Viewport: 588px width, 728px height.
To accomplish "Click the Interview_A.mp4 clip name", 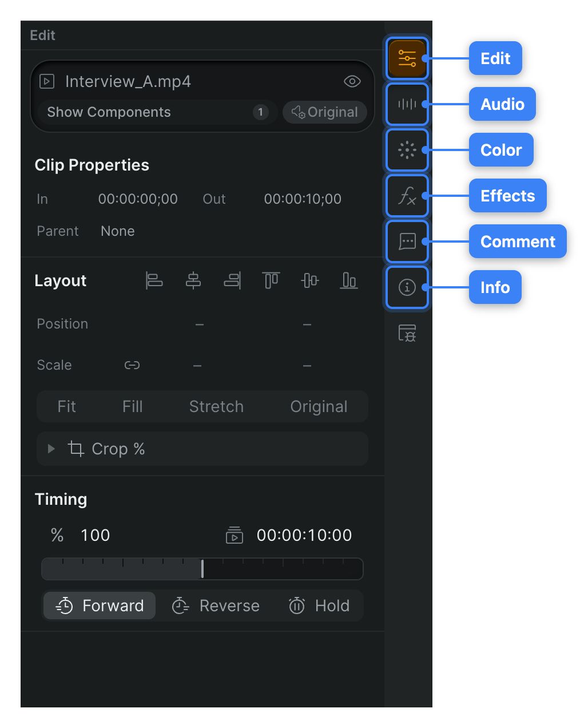I will coord(128,81).
